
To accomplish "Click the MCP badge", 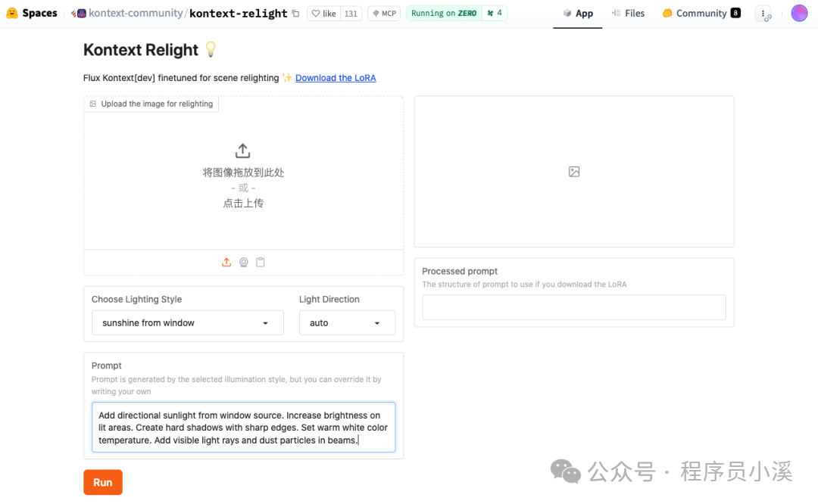I will pos(384,14).
